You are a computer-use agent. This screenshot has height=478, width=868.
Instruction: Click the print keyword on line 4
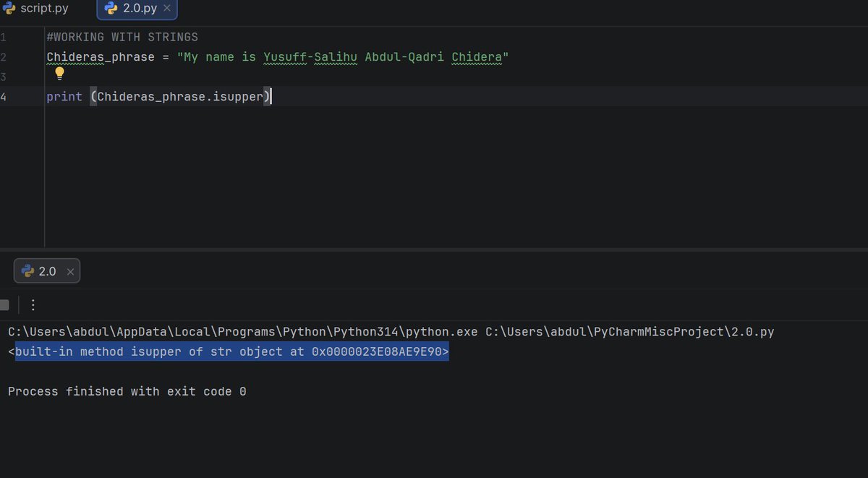click(x=64, y=96)
